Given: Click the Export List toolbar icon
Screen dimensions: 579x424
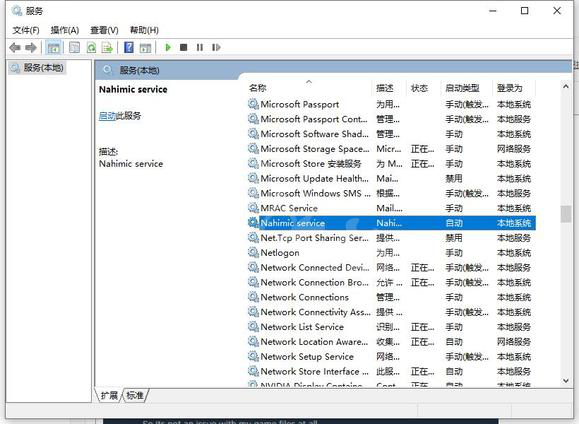Looking at the screenshot, I should tap(107, 47).
